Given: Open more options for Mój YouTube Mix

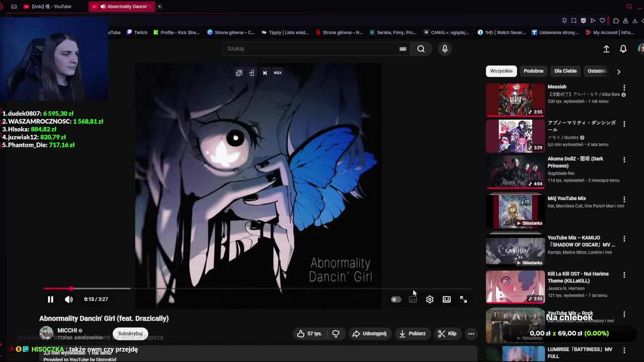Looking at the screenshot, I should [x=624, y=200].
